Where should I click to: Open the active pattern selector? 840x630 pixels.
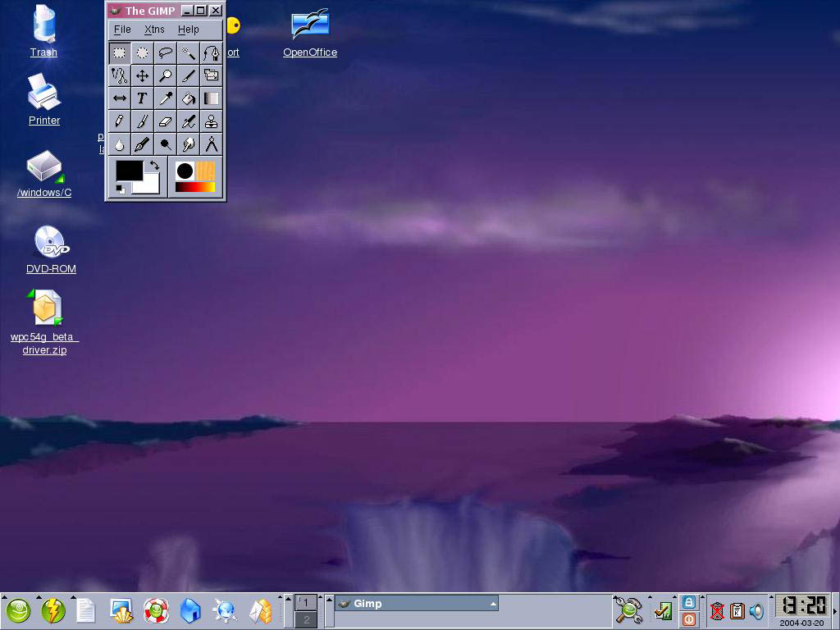(x=205, y=171)
